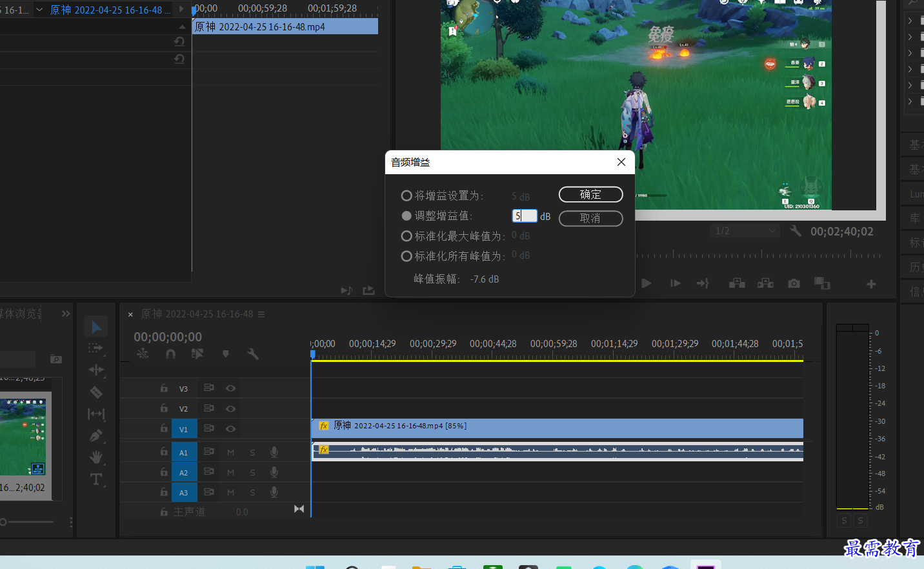Open source clip dropdown arrow in Effect Controls
This screenshot has height=569, width=924.
[39, 10]
